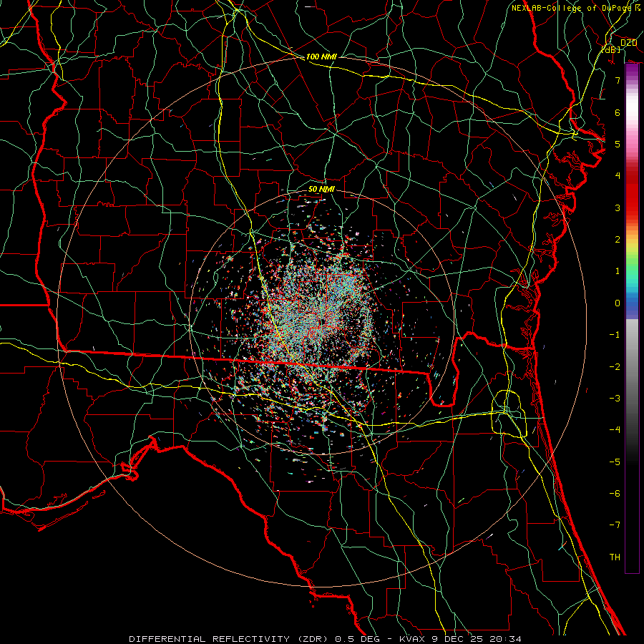The width and height of the screenshot is (644, 644).
Task: Click the '[dB]' units label
Action: [x=611, y=49]
